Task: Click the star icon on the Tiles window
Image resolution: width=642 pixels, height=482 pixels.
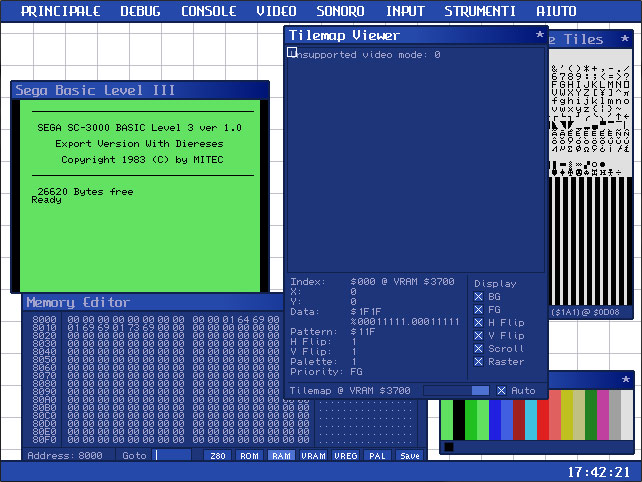Action: [x=624, y=39]
